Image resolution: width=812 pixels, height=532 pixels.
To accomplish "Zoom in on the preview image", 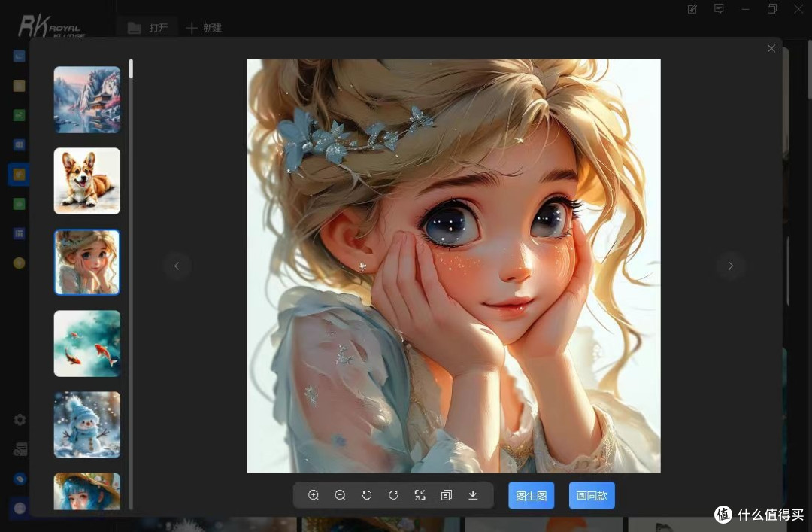I will click(314, 495).
